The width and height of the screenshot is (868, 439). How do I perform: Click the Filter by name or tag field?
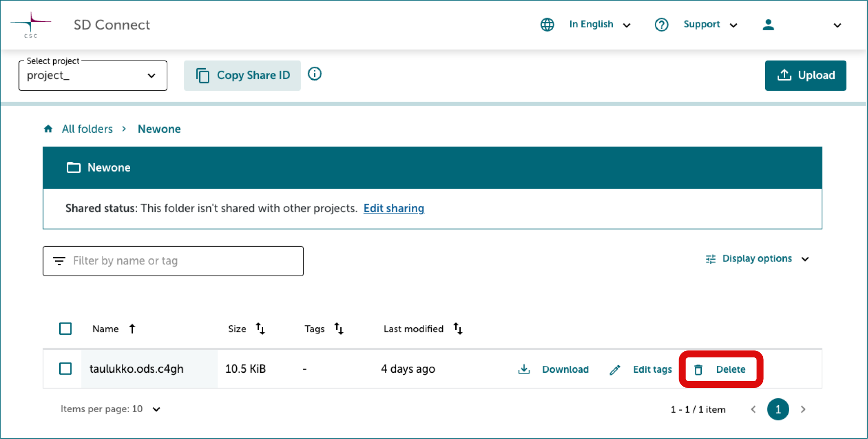(x=173, y=261)
